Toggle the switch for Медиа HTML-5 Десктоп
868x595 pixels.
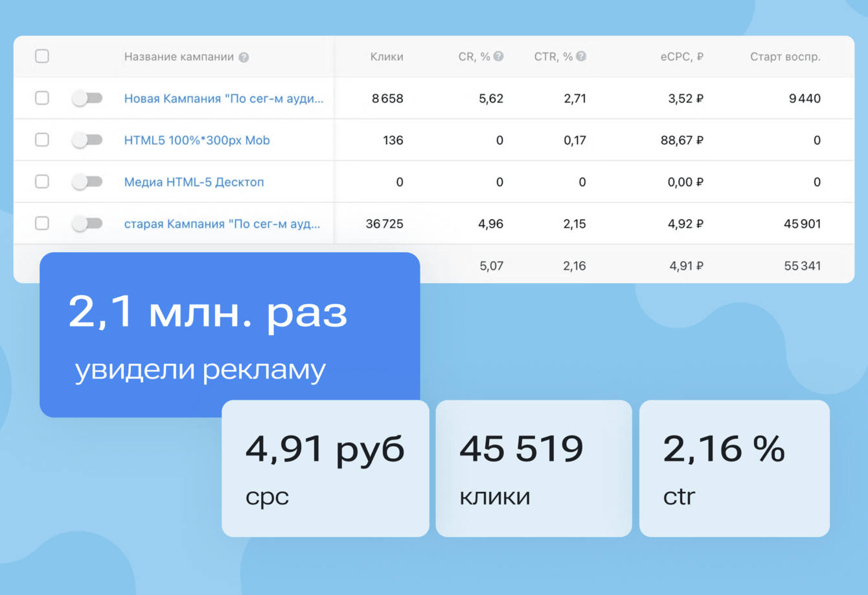click(87, 181)
